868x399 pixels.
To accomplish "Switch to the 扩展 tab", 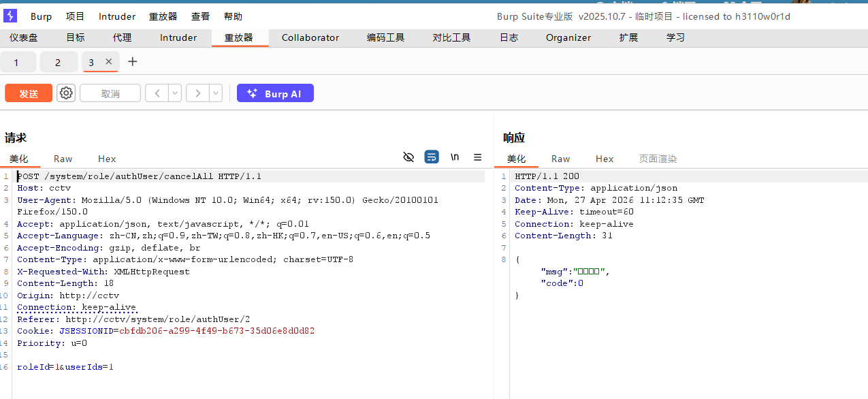I will pos(629,37).
